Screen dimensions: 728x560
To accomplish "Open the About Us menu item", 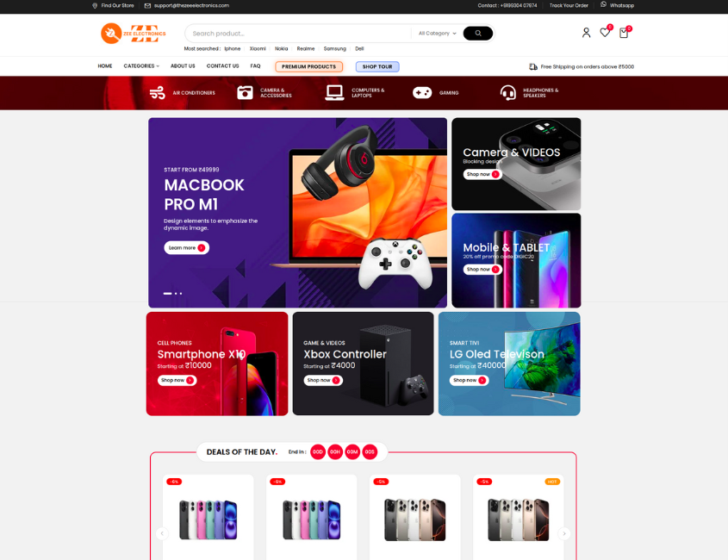I will click(x=183, y=66).
